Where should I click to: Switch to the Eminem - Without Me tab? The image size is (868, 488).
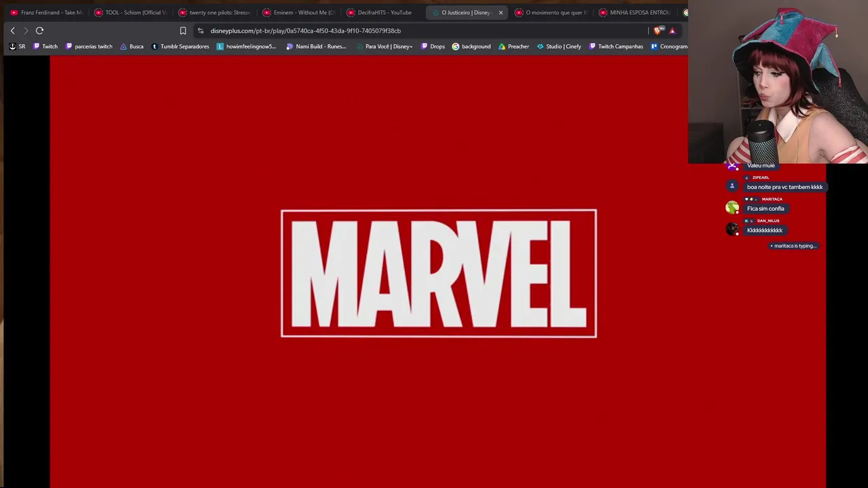pyautogui.click(x=298, y=12)
